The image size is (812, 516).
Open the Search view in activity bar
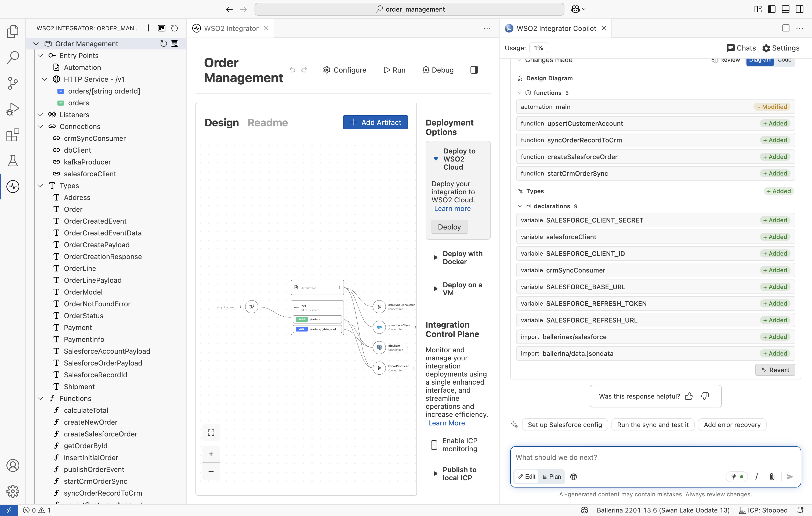click(x=12, y=57)
